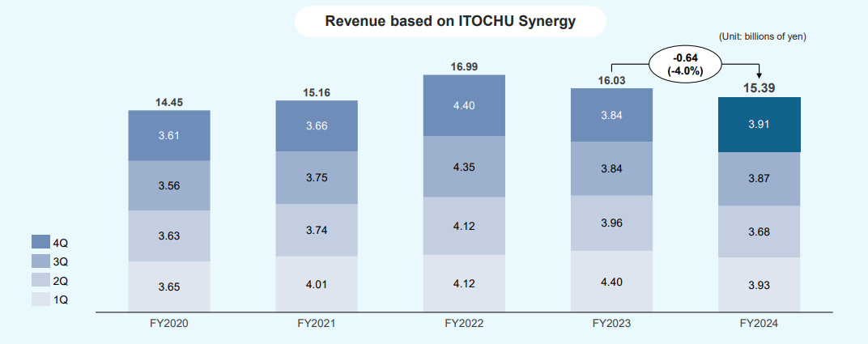Click the 4Q legend color swatch

tap(40, 242)
